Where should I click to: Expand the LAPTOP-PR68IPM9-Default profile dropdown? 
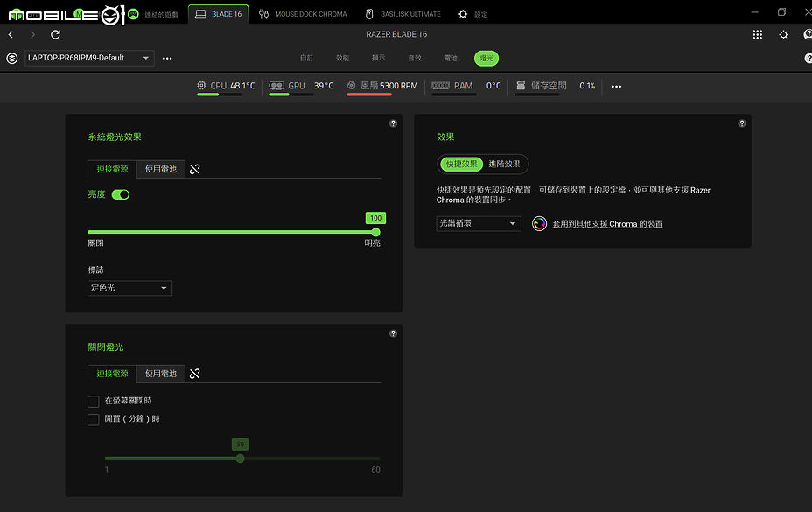tap(89, 58)
